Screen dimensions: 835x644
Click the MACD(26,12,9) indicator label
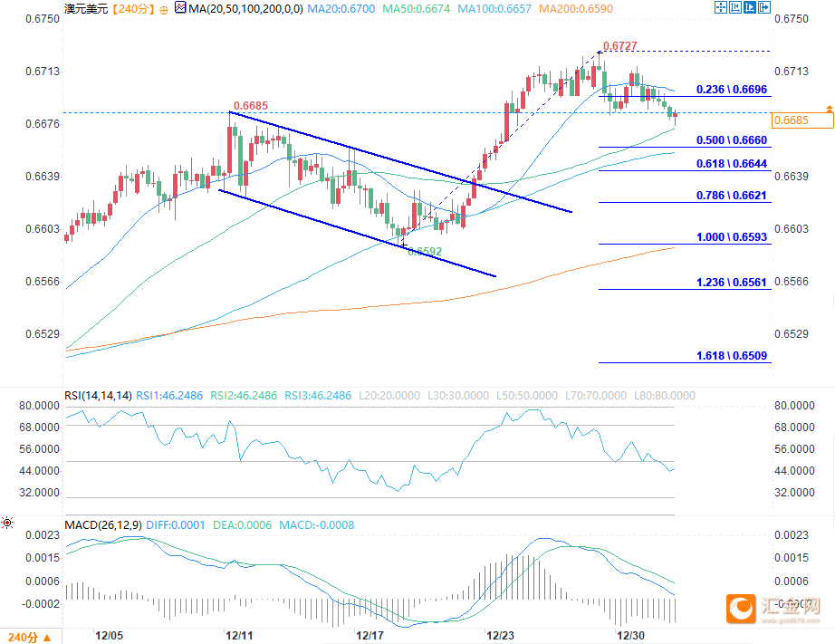tap(102, 525)
